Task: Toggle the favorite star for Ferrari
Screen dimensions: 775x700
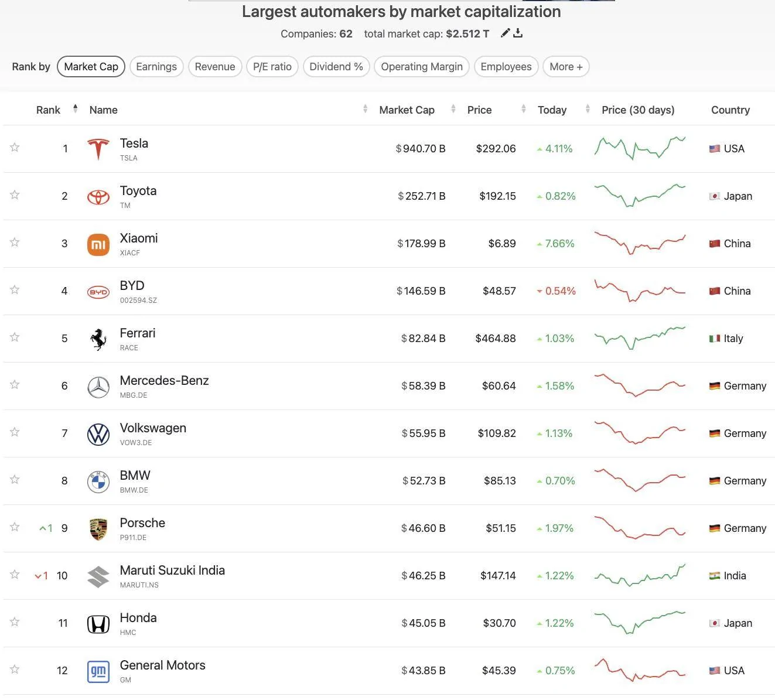Action: point(15,337)
